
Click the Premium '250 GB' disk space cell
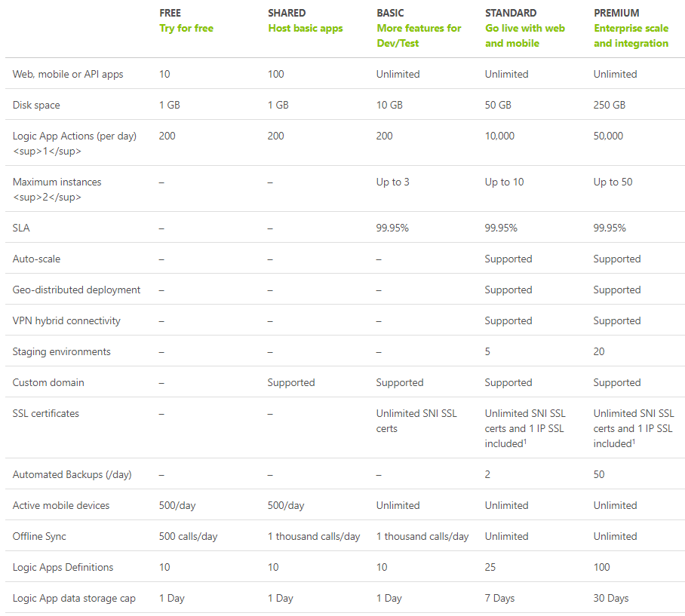click(x=609, y=106)
